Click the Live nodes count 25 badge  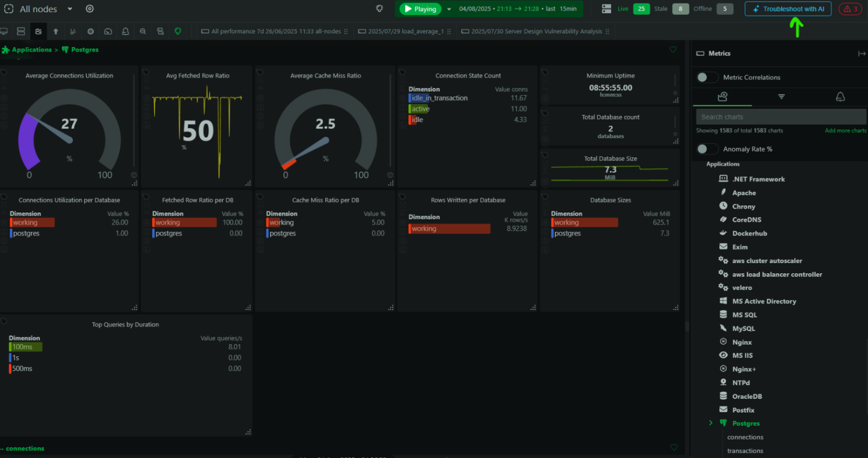(x=641, y=8)
